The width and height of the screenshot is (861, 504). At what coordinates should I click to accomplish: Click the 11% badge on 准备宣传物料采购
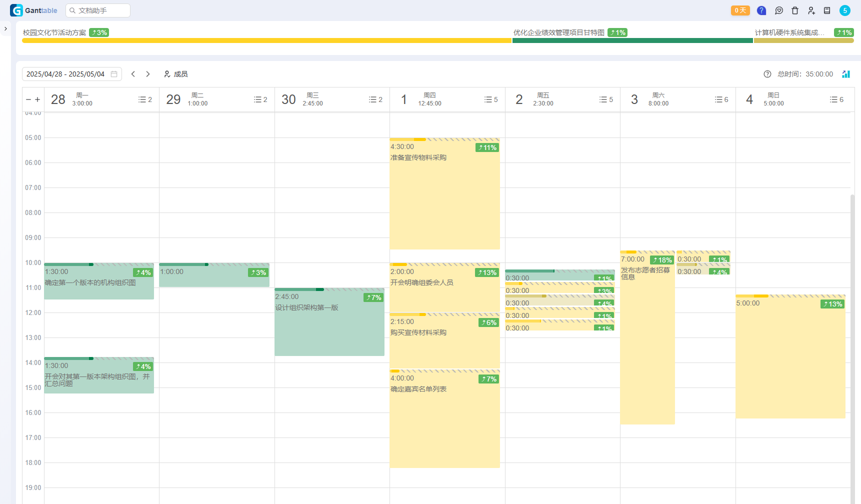(487, 147)
